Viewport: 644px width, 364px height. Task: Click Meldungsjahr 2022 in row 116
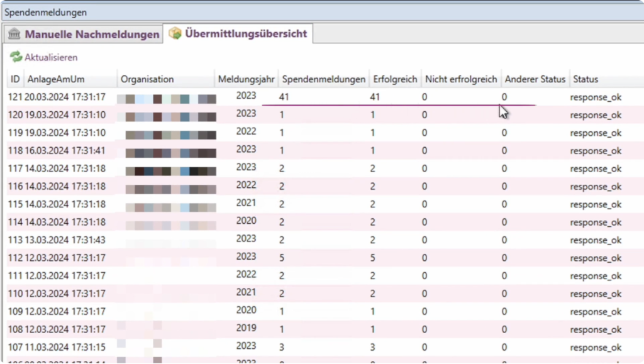tap(246, 185)
